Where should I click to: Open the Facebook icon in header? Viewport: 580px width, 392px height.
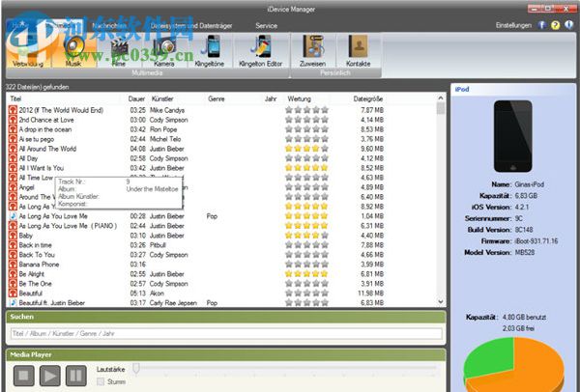point(541,25)
